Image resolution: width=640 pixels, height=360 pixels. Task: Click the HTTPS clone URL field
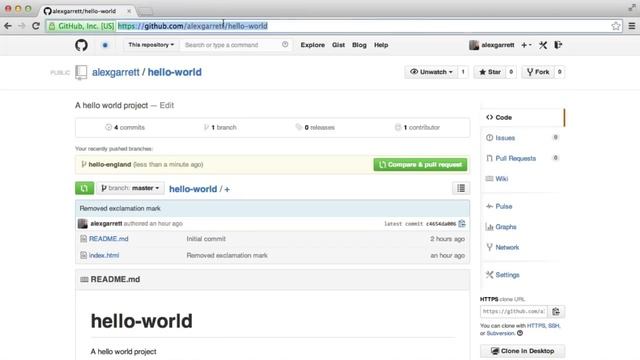pos(513,311)
